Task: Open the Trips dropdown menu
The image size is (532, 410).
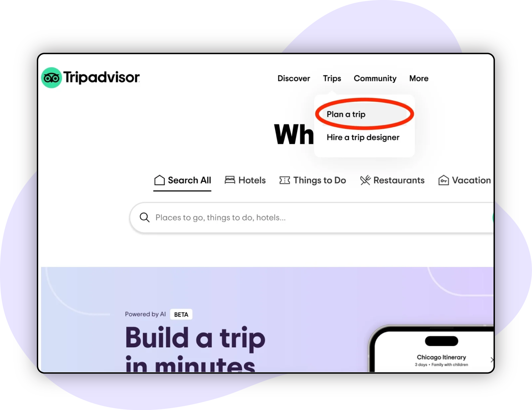Action: (332, 78)
